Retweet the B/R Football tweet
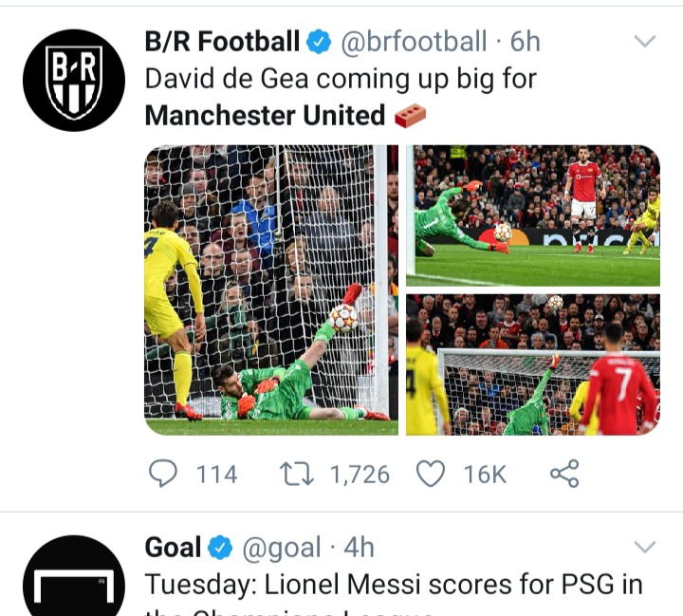 coord(296,474)
